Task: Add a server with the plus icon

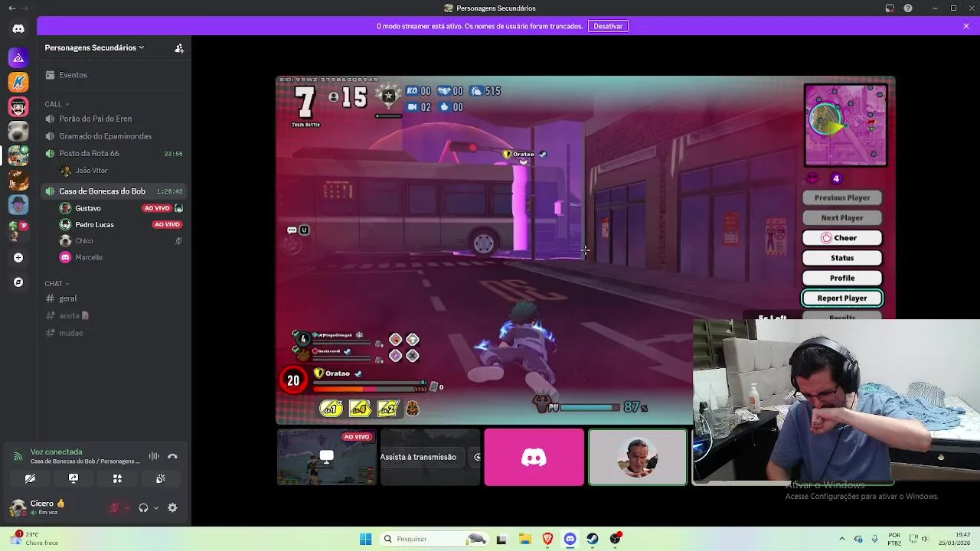Action: pos(18,258)
